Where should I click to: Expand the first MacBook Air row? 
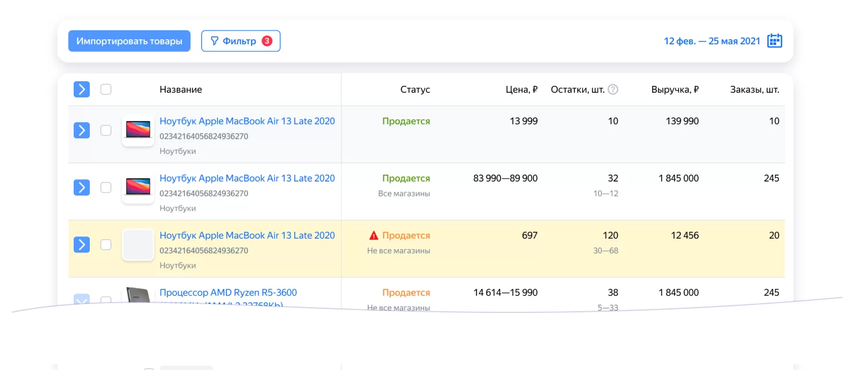pos(82,130)
